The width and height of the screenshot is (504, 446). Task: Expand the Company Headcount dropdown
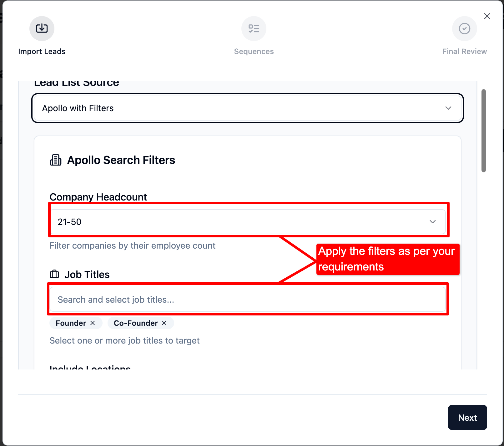coord(247,222)
